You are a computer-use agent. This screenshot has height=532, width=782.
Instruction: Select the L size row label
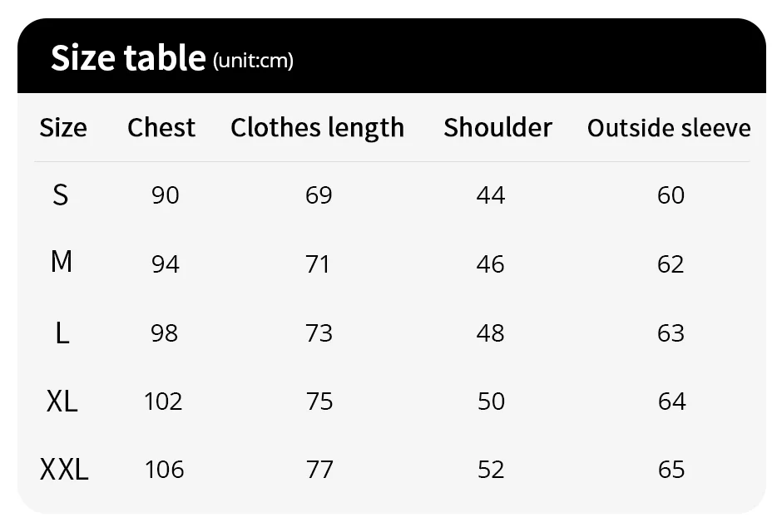62,332
